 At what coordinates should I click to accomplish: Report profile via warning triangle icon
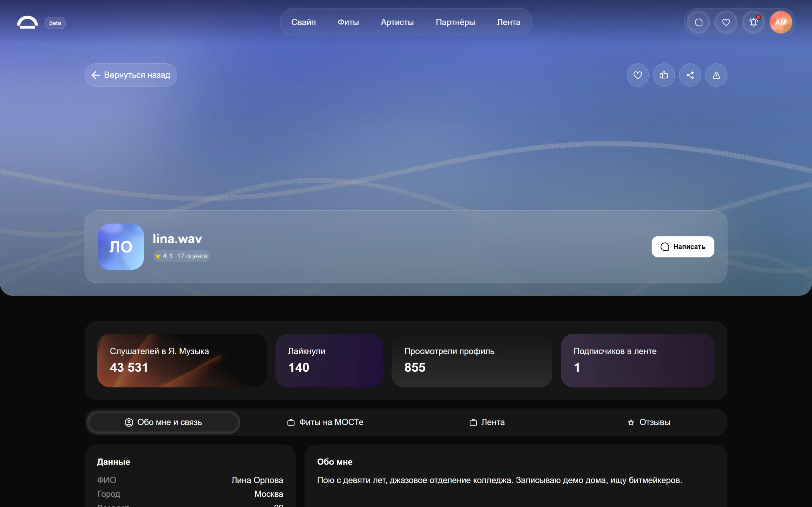(x=716, y=75)
